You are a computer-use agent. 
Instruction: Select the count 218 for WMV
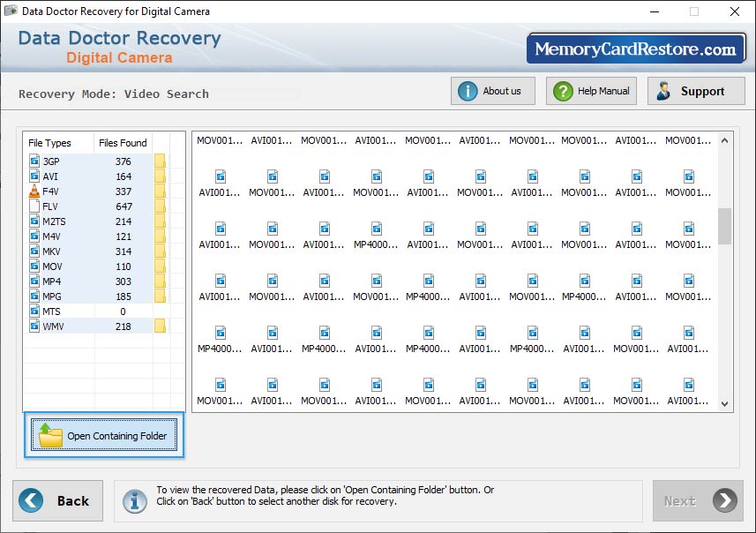[x=124, y=327]
